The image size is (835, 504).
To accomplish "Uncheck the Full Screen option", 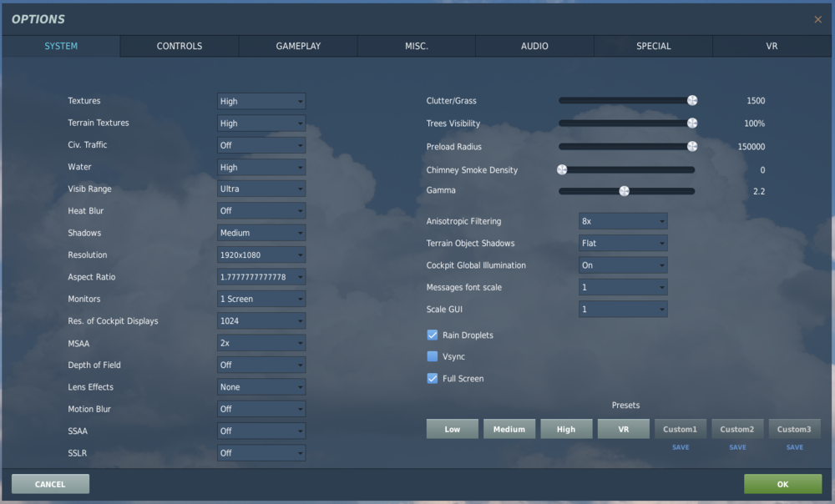I will (433, 378).
